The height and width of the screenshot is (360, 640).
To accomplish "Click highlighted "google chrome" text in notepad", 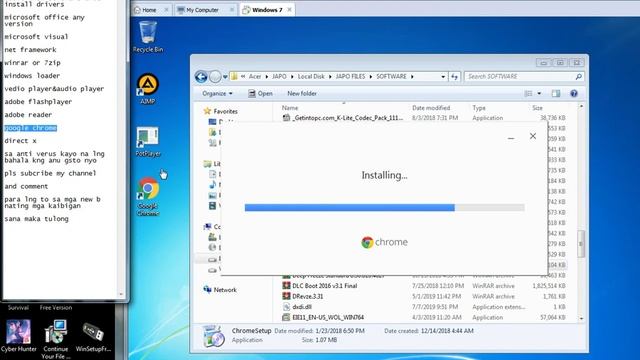I will (31, 128).
